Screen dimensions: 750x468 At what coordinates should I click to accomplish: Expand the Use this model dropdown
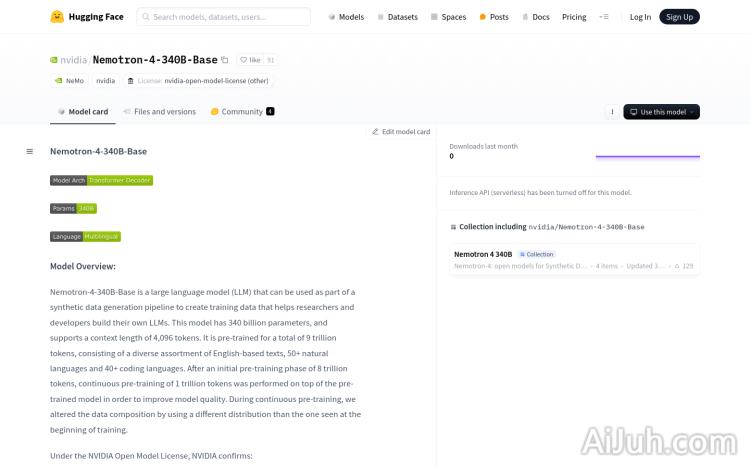point(661,112)
